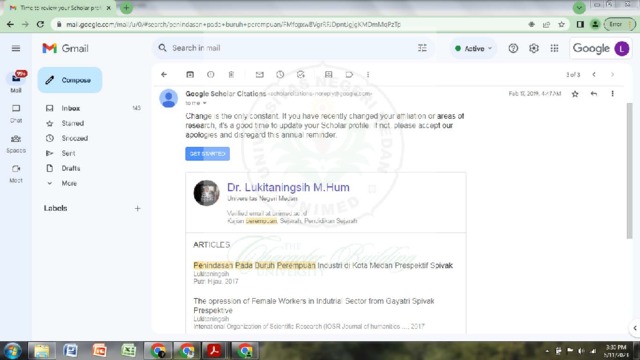640x360 pixels.
Task: Report this email as spam
Action: tap(211, 74)
